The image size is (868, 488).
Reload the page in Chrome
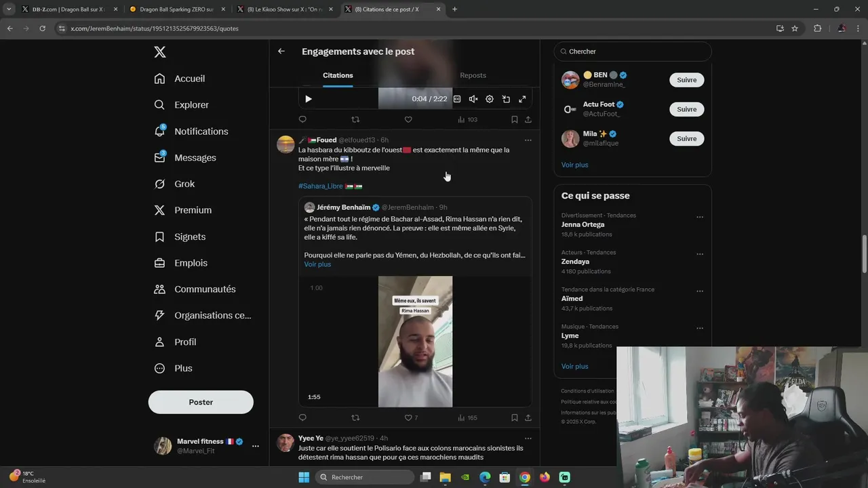(42, 28)
